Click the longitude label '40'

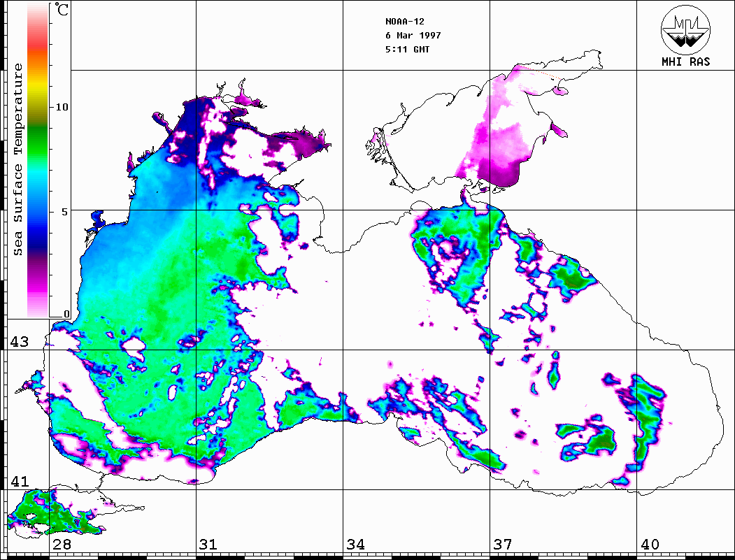[x=650, y=545]
